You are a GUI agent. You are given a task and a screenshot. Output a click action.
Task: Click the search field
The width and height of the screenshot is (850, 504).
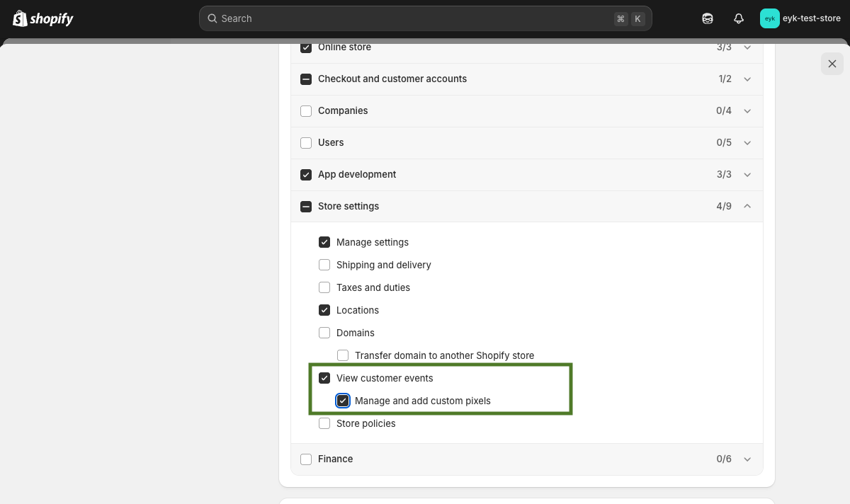click(x=426, y=18)
